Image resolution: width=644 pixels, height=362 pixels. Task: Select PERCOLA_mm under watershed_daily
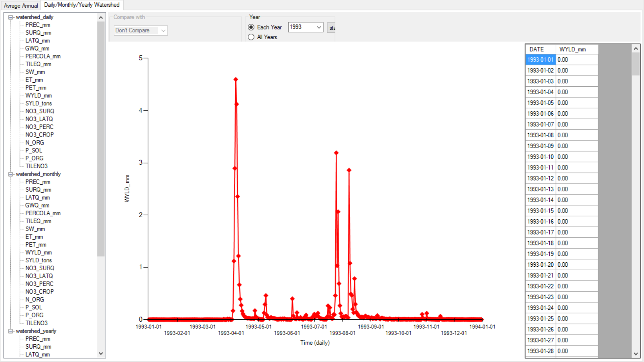tap(43, 56)
